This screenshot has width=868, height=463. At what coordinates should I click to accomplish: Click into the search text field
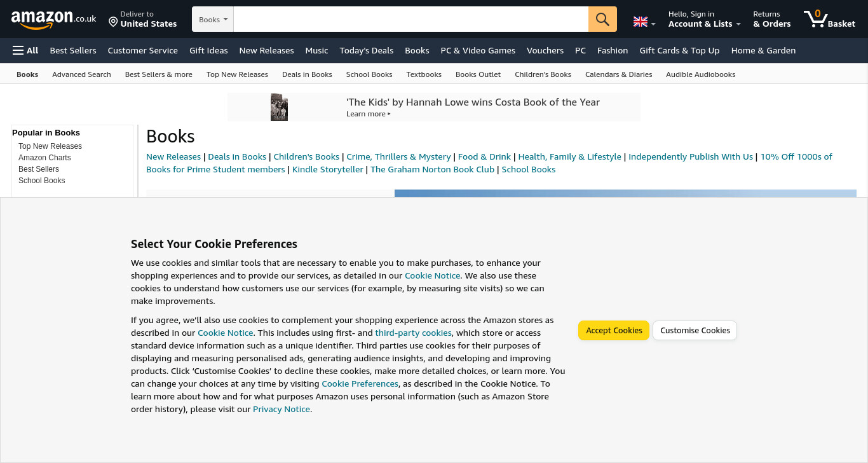coord(410,19)
